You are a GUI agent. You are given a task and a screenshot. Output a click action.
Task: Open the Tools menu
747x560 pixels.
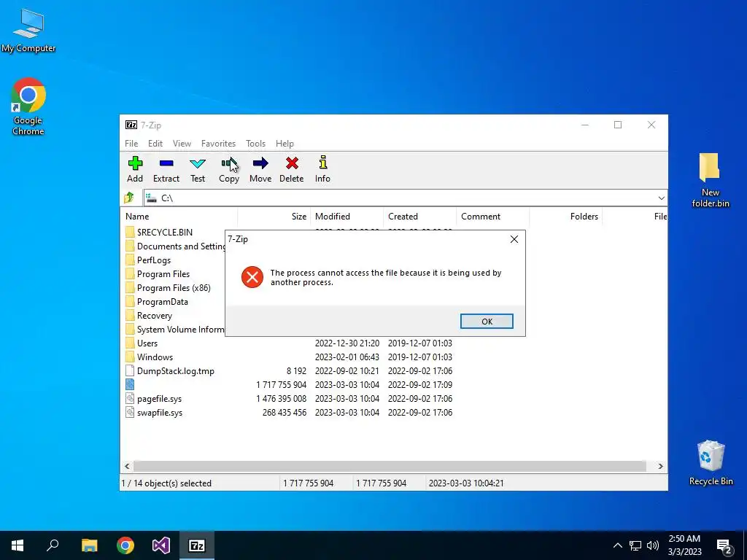(x=256, y=144)
